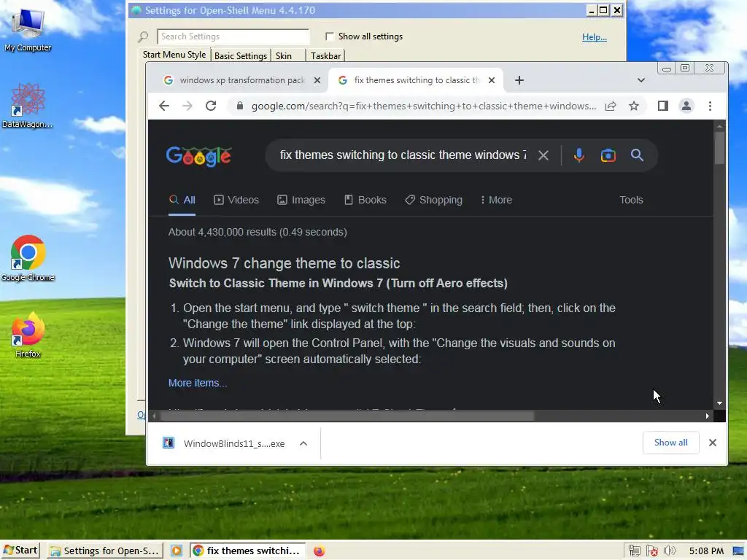747x560 pixels.
Task: Select the Google Chrome desktop shortcut
Action: [x=28, y=259]
